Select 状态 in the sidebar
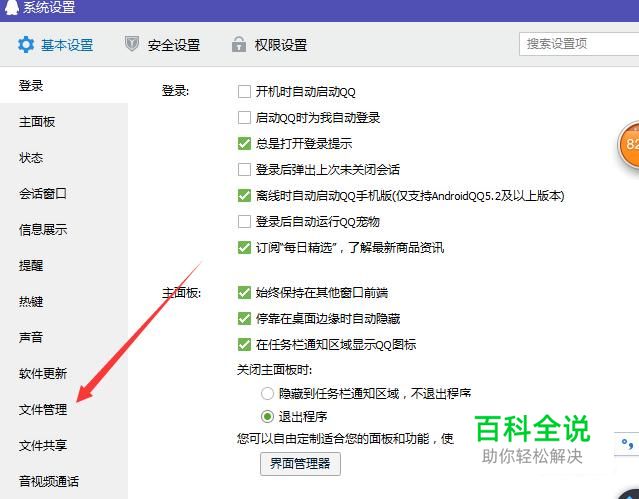 [x=31, y=157]
